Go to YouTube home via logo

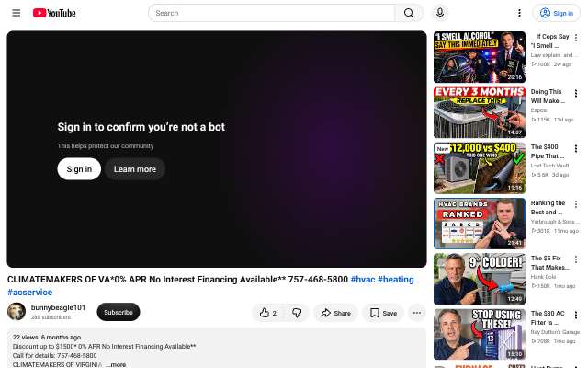(x=54, y=13)
